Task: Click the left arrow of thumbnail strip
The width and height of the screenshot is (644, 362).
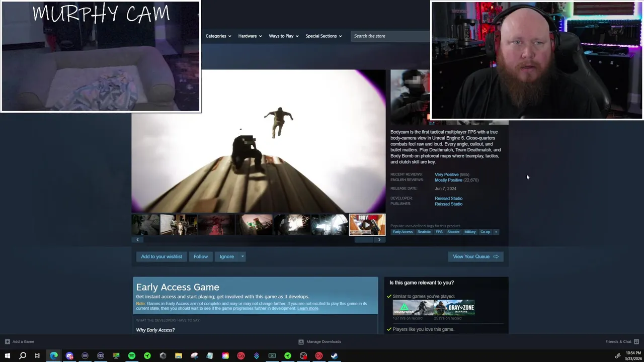Action: pos(137,240)
